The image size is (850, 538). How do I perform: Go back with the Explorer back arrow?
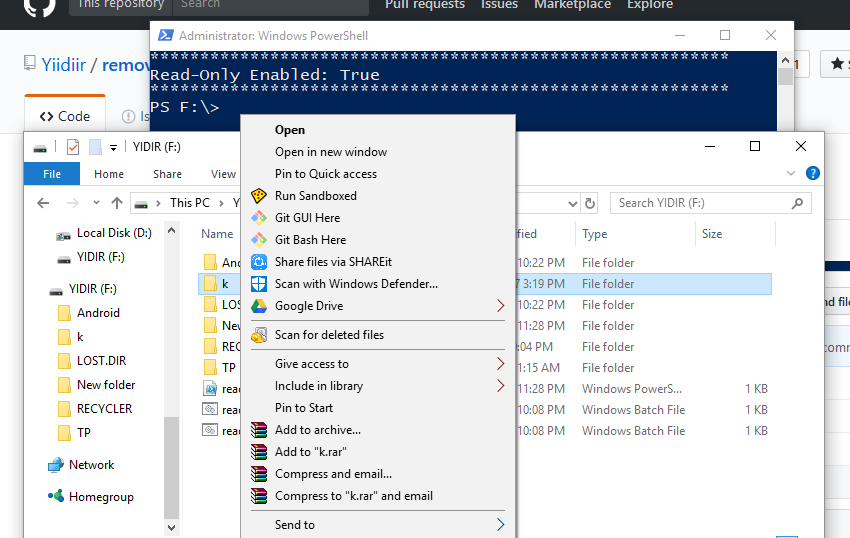(43, 203)
